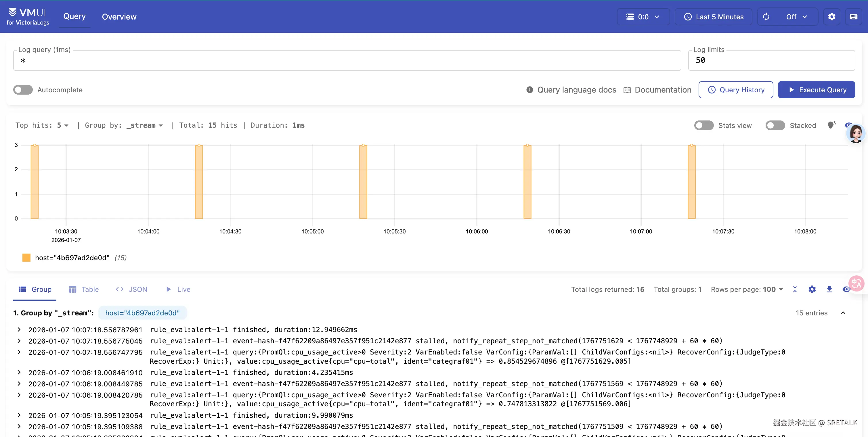This screenshot has width=868, height=437.
Task: Enable the Stacked chart toggle
Action: (775, 125)
